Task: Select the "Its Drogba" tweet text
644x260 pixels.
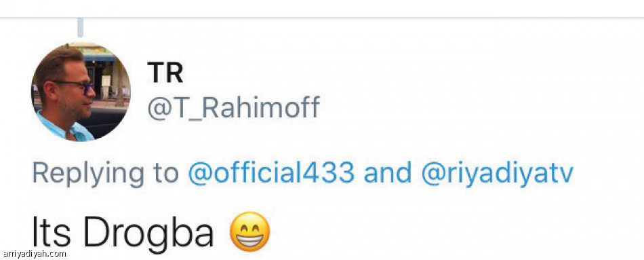Action: pyautogui.click(x=123, y=232)
